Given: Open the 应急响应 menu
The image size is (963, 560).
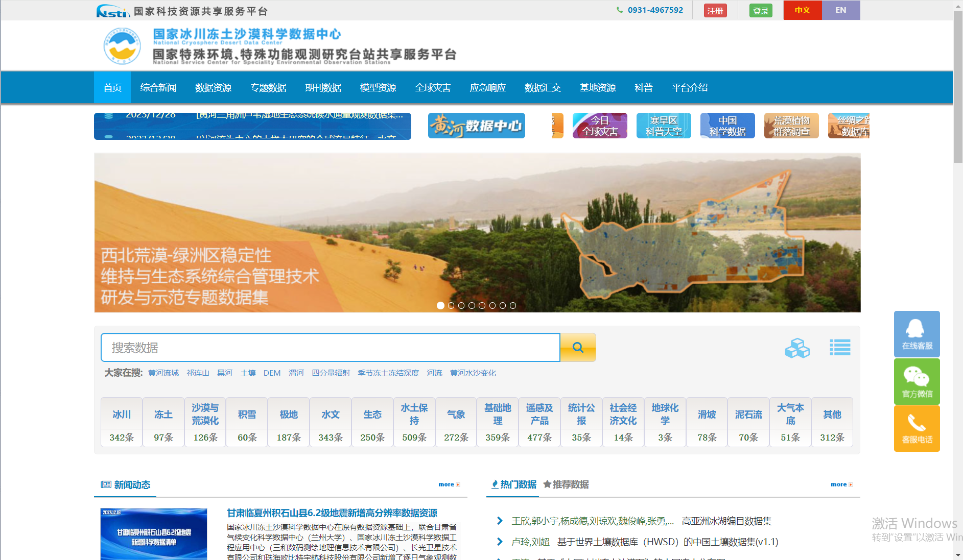Looking at the screenshot, I should pos(488,88).
